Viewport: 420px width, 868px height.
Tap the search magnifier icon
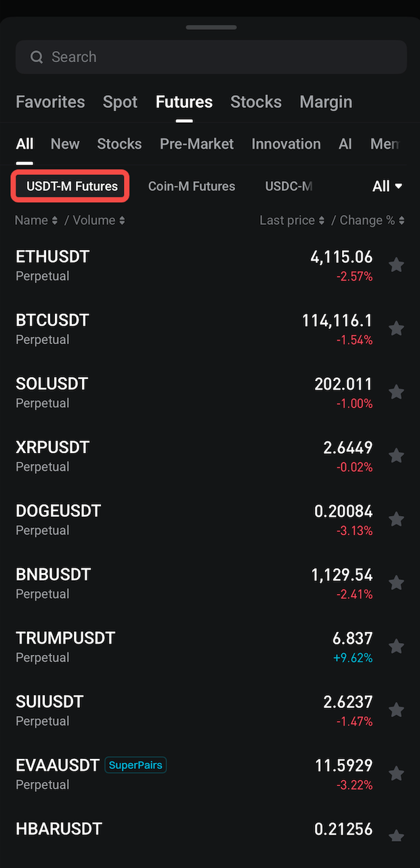click(x=37, y=57)
